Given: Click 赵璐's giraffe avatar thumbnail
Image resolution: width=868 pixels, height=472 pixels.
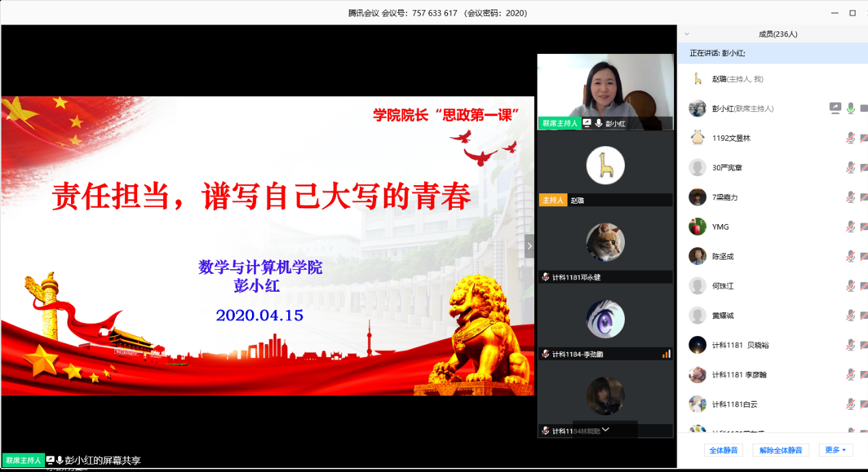Looking at the screenshot, I should [605, 164].
